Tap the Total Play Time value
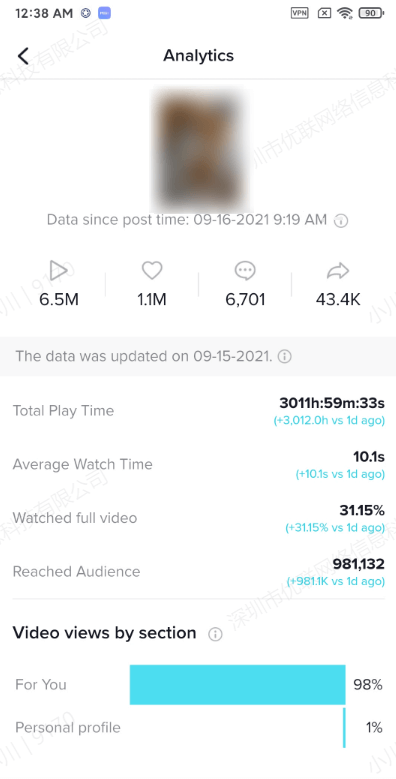396x779 pixels. (x=332, y=402)
